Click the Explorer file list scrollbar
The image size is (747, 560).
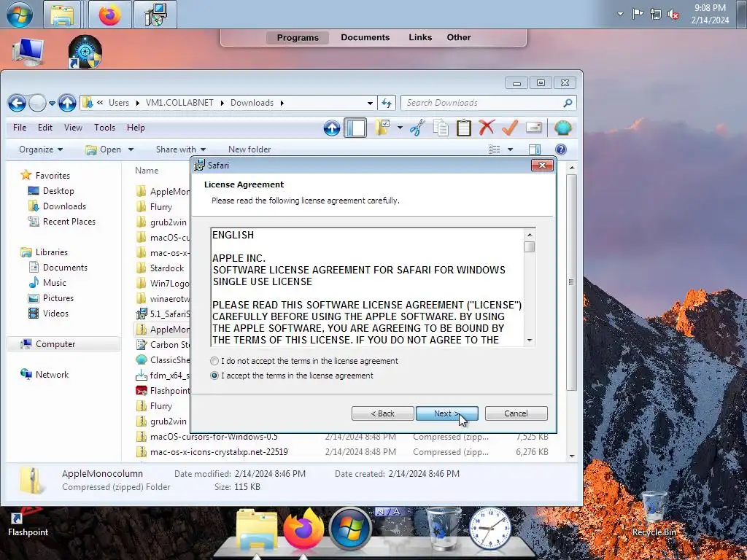tap(572, 282)
